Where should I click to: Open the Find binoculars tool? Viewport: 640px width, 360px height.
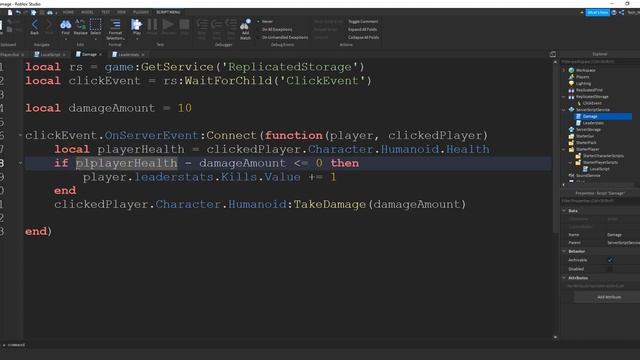coord(65,27)
